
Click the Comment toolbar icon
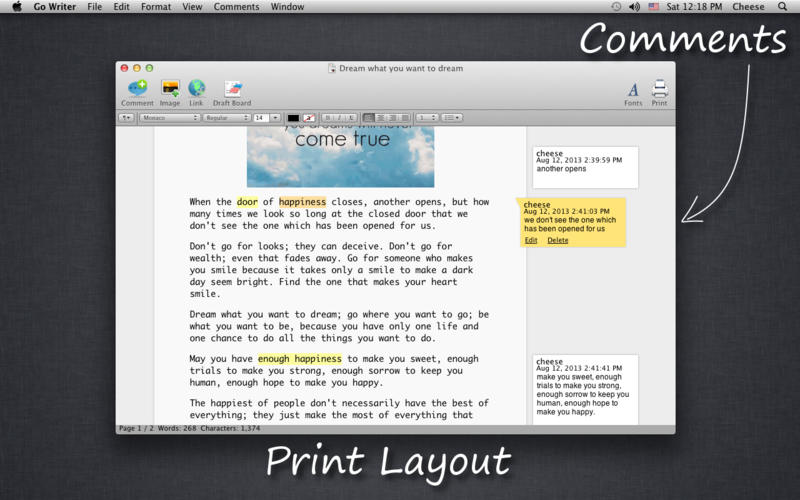click(x=137, y=90)
